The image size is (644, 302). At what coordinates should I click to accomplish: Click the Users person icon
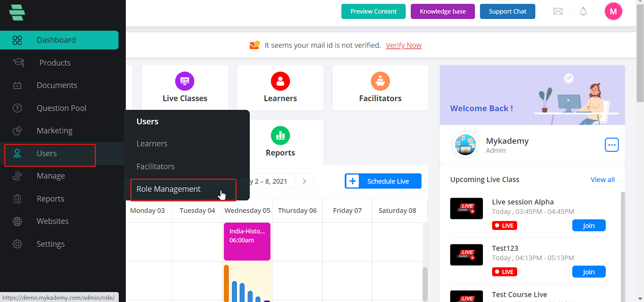pos(17,153)
